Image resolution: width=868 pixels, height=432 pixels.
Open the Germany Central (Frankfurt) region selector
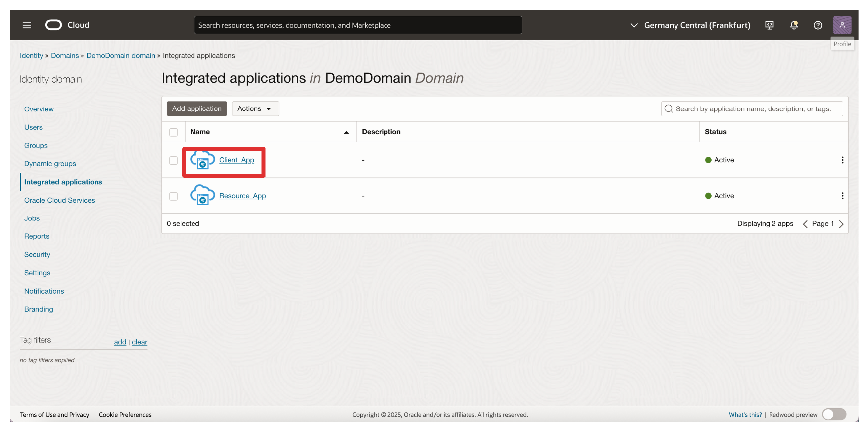[x=690, y=25]
